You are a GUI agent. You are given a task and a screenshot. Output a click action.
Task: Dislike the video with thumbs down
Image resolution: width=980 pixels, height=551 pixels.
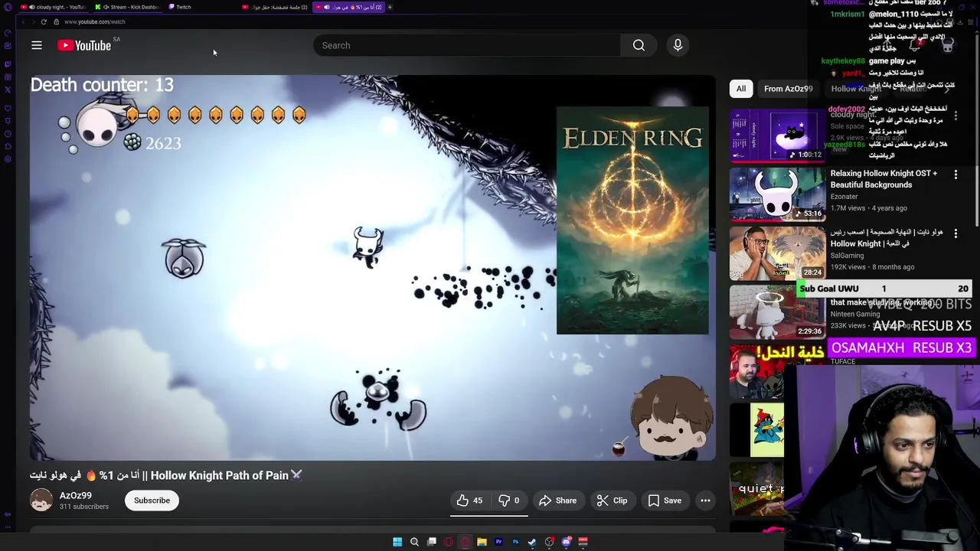pos(509,500)
